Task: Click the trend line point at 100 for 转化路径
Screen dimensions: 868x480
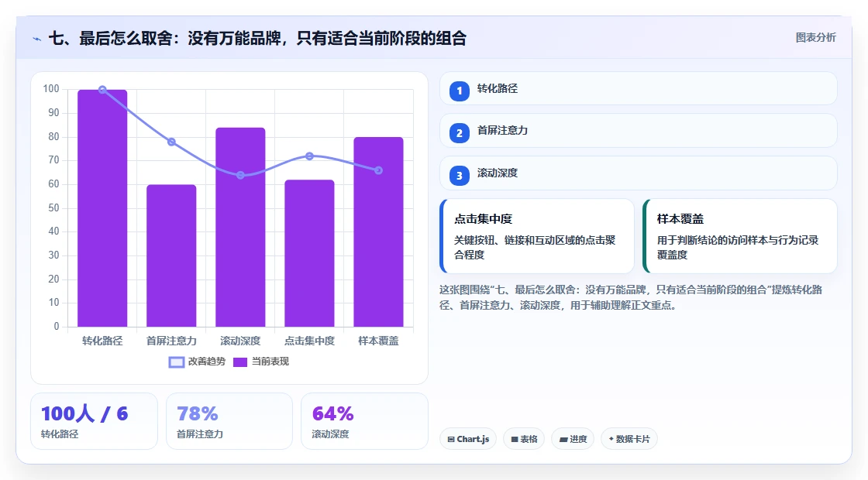Action: [102, 90]
